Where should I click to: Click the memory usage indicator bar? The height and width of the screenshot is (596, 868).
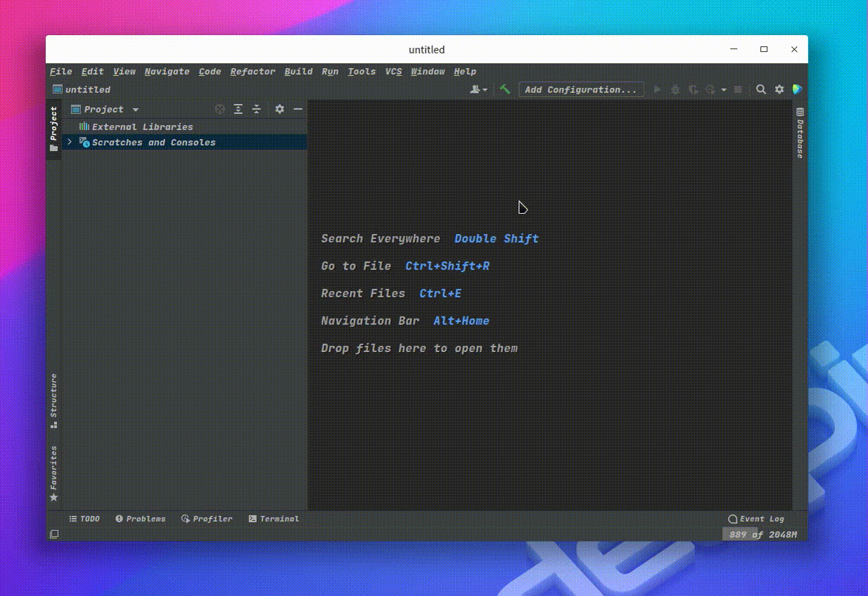[x=762, y=535]
